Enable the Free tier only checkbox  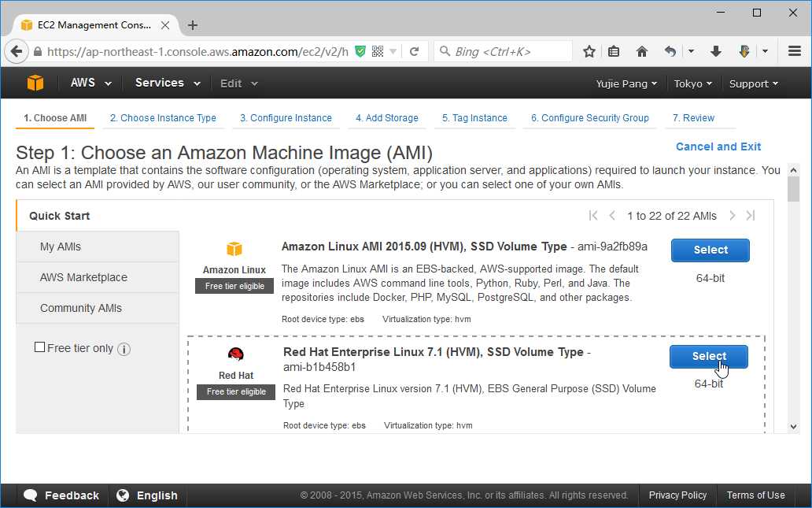point(39,347)
